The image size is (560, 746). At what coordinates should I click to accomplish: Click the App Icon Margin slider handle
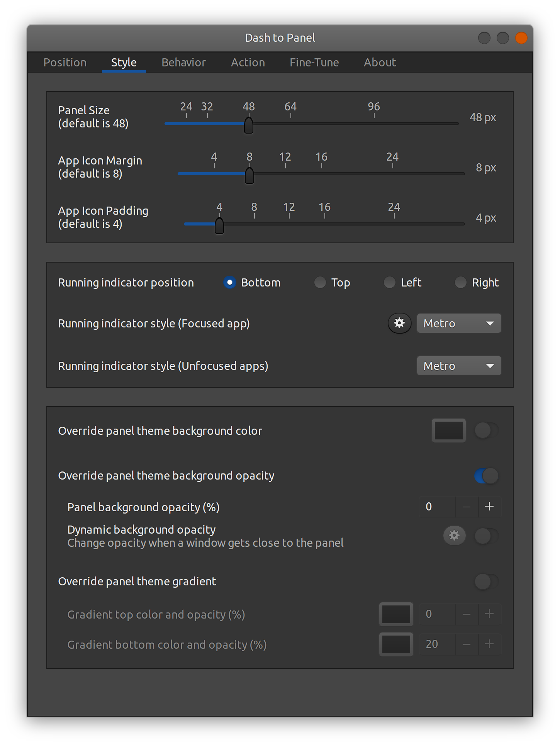249,175
